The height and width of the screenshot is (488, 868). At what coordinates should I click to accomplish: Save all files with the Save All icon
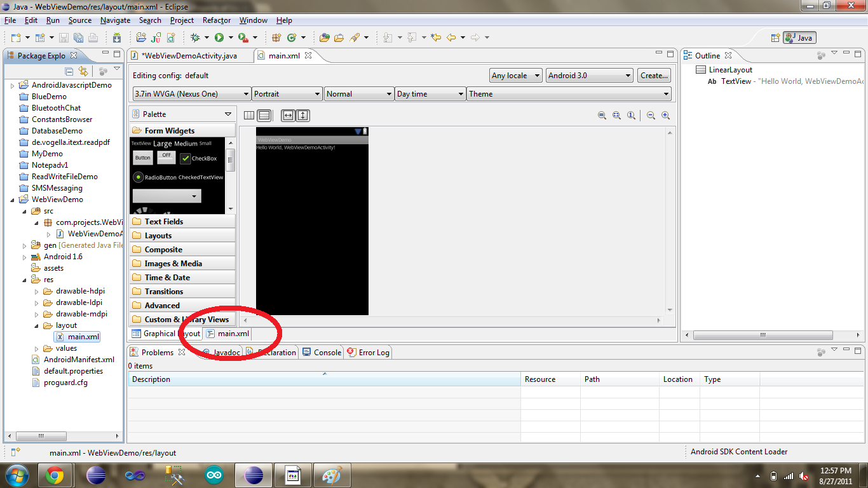tap(79, 37)
